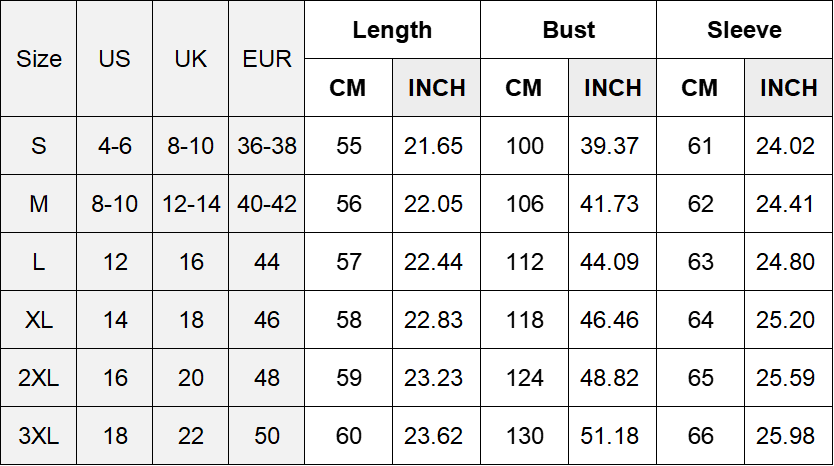Select the EUR column header
Screen dimensions: 834x466
(267, 59)
